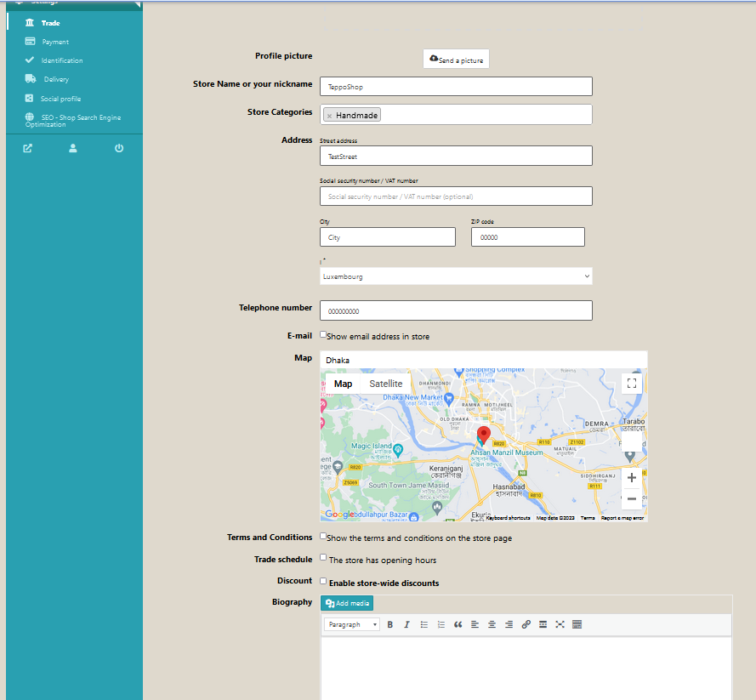Click the blockquote icon in editor toolbar

pyautogui.click(x=458, y=624)
